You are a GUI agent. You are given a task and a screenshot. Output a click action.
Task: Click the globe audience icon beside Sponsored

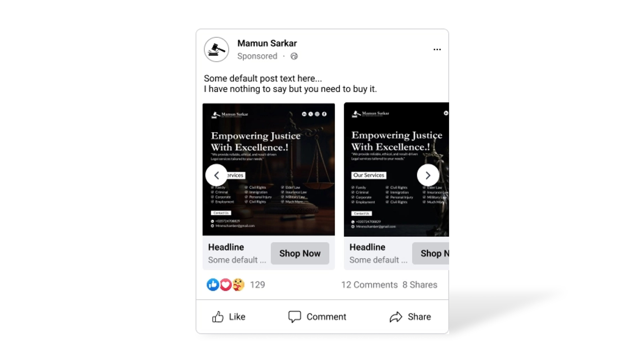tap(294, 56)
